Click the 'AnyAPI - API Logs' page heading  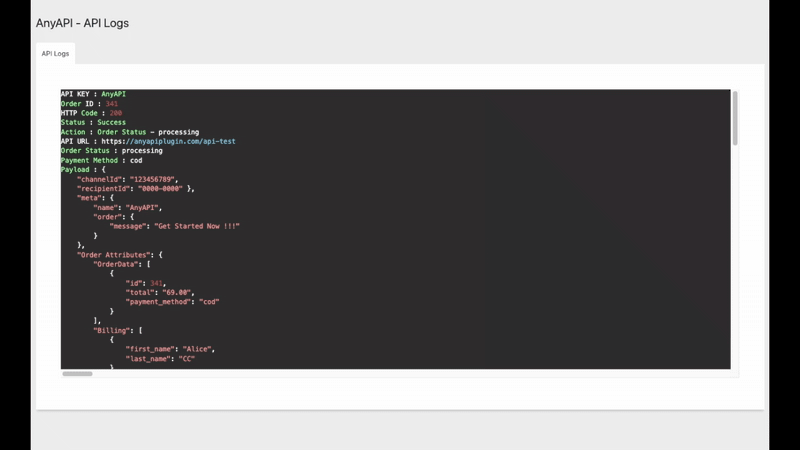pyautogui.click(x=82, y=23)
